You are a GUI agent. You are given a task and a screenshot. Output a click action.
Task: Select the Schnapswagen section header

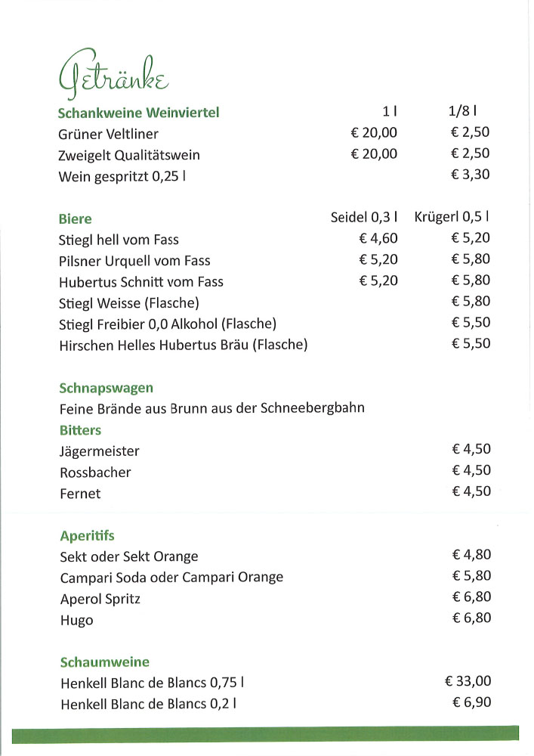coord(106,388)
